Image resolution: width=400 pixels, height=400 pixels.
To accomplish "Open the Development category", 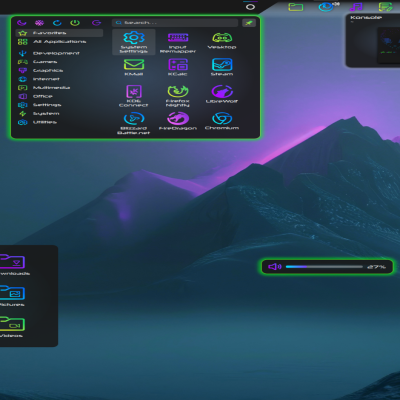I will tap(59, 53).
